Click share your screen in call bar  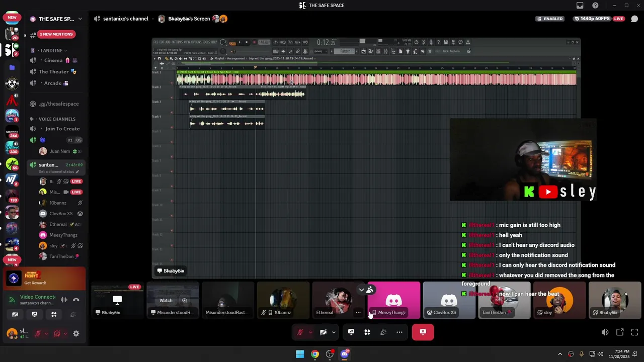351,332
